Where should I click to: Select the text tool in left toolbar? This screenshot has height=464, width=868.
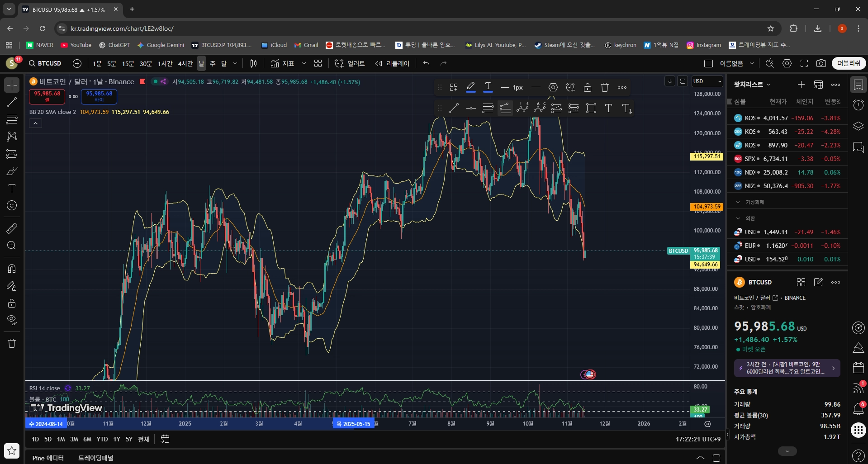point(12,188)
